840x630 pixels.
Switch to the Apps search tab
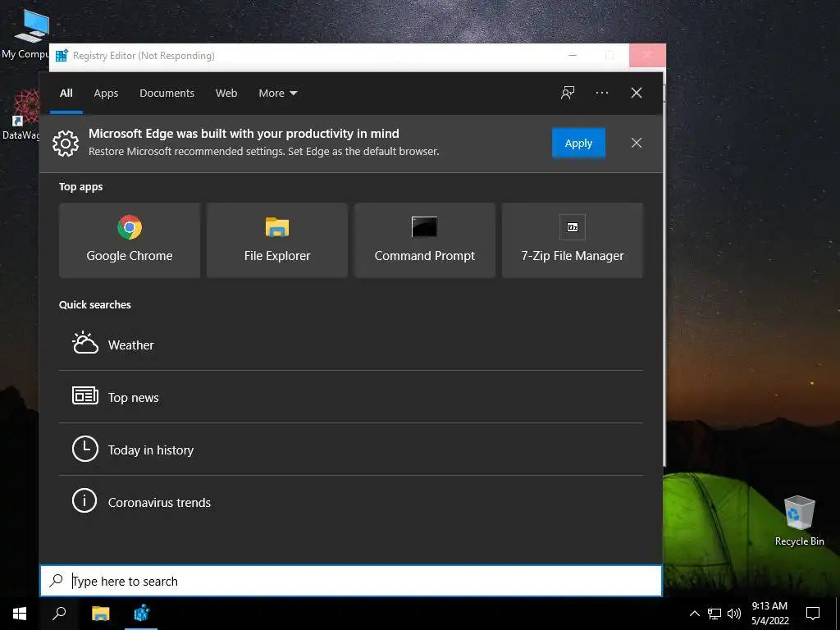[106, 94]
